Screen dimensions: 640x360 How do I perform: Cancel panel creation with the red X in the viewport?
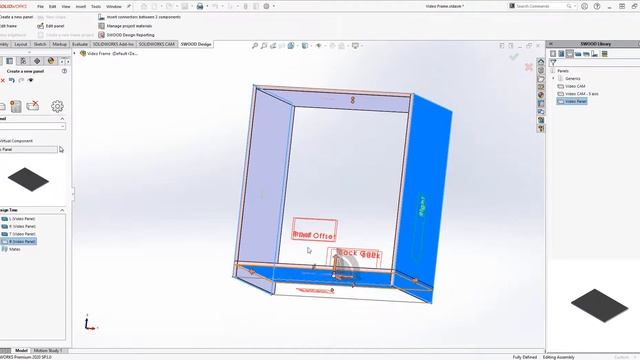(529, 67)
